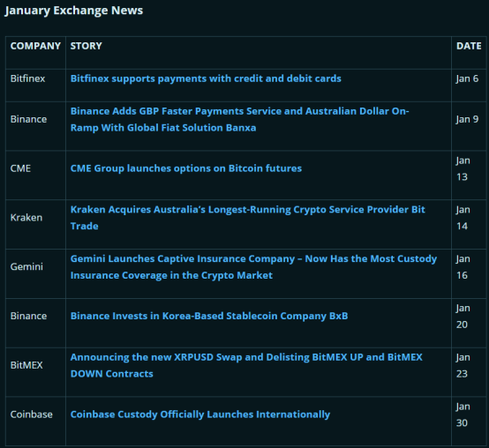489x448 pixels.
Task: Open CME Group Bitcoin futures options link
Action: click(x=186, y=168)
